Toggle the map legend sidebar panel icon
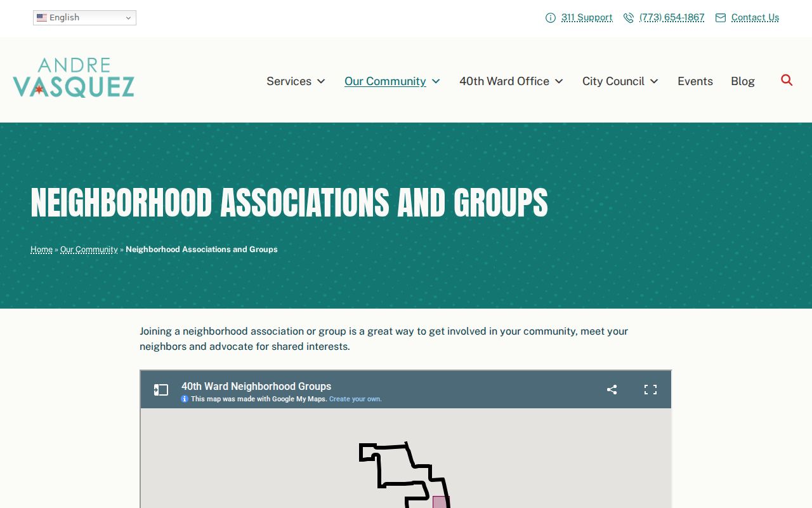This screenshot has height=508, width=812. pyautogui.click(x=161, y=390)
